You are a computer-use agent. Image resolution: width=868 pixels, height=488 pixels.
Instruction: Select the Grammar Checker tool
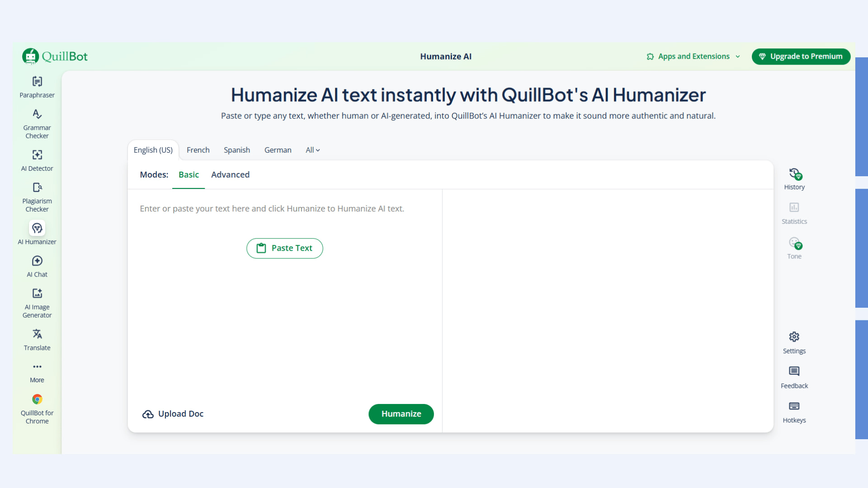(x=37, y=123)
